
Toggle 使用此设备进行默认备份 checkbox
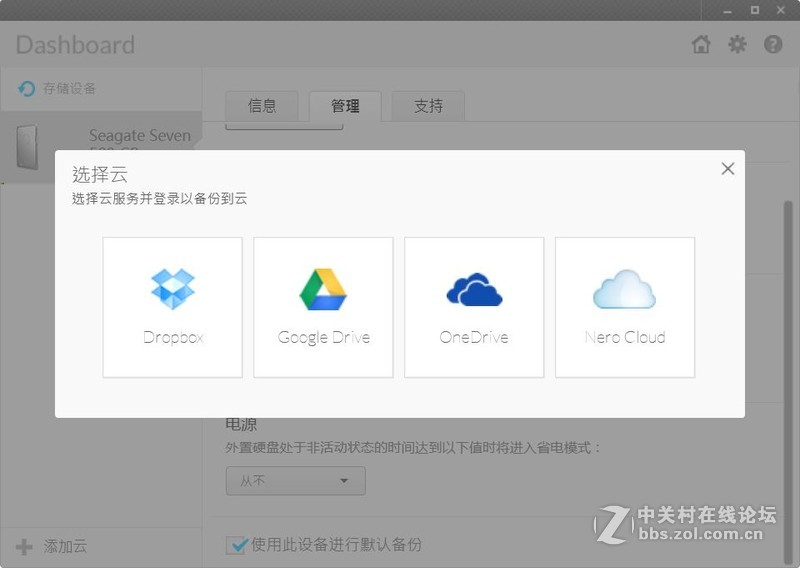coord(236,545)
